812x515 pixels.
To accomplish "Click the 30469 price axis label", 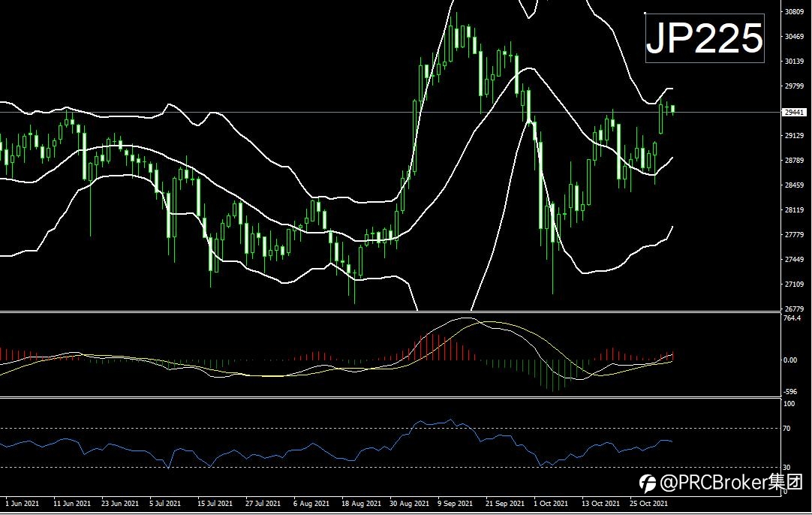I will tap(795, 36).
